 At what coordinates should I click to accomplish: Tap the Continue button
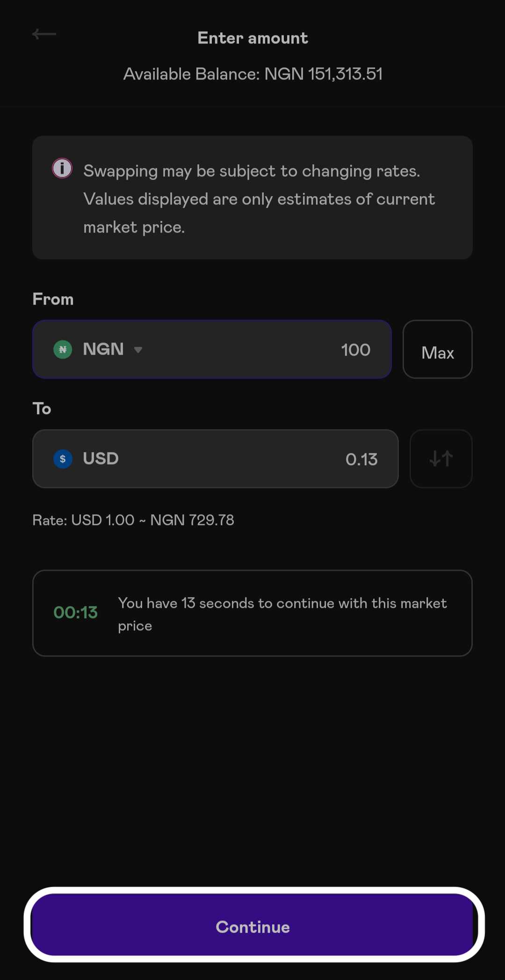(x=253, y=925)
